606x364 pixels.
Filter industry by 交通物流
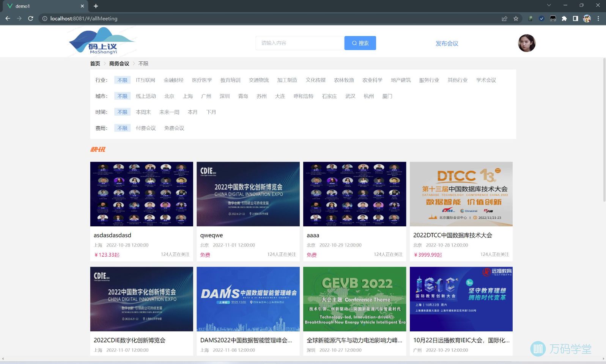pos(259,80)
